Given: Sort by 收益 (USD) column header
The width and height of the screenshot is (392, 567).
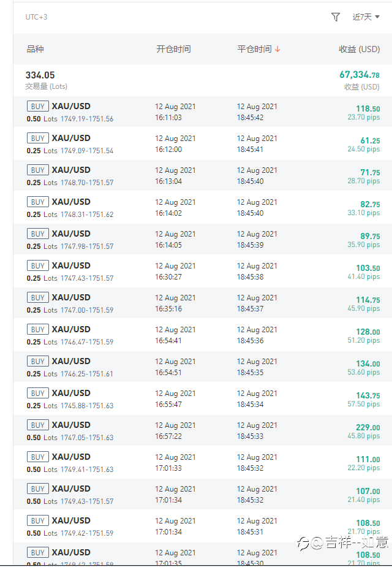Looking at the screenshot, I should point(359,49).
